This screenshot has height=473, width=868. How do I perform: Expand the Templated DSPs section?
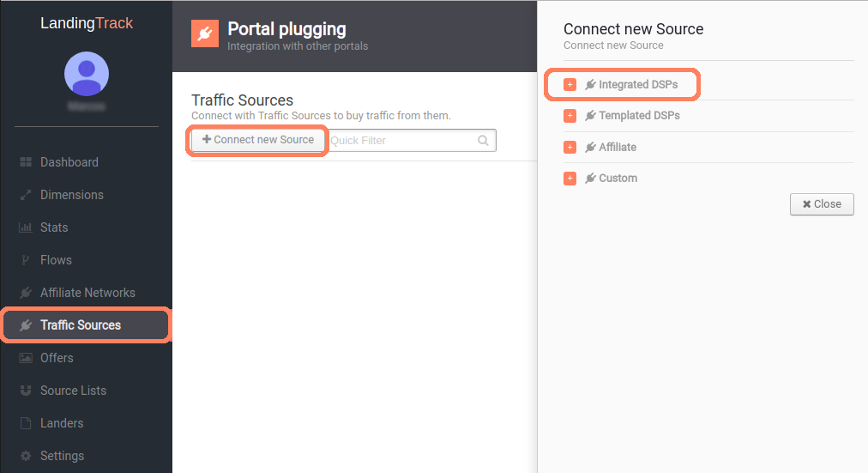570,116
